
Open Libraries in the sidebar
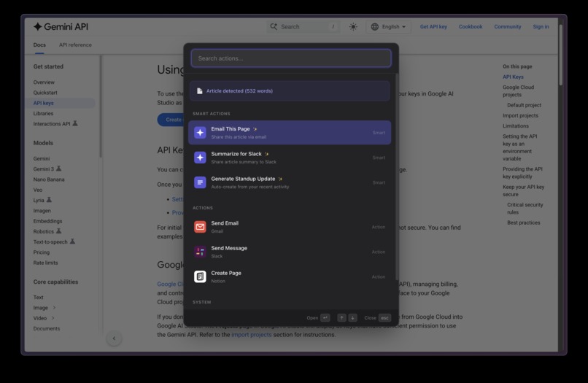click(43, 113)
